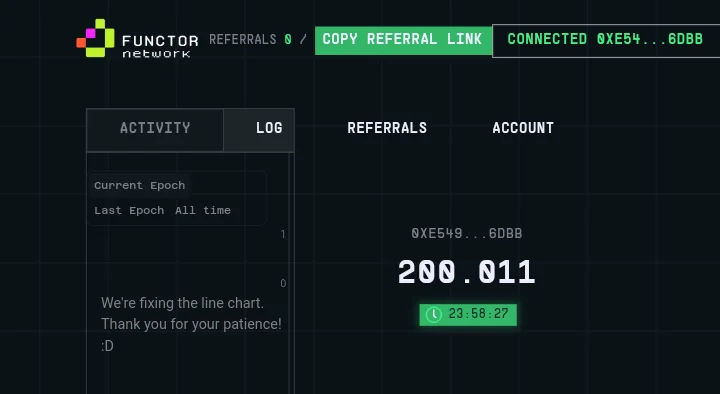Click the clock icon in the timer
The width and height of the screenshot is (720, 394).
click(433, 315)
